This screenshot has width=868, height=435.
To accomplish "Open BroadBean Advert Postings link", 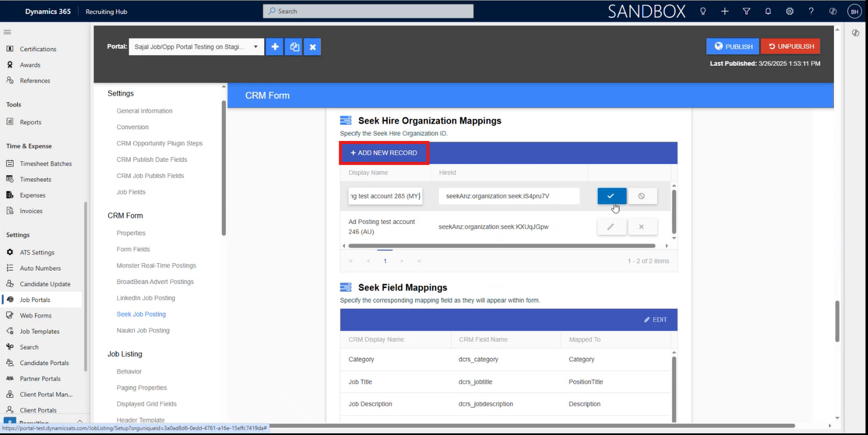I will [155, 282].
